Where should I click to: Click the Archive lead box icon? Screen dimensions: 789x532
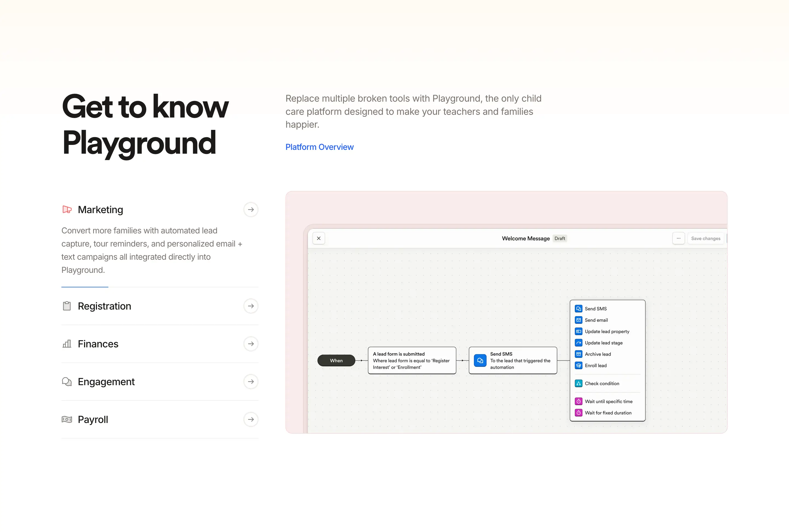tap(578, 354)
